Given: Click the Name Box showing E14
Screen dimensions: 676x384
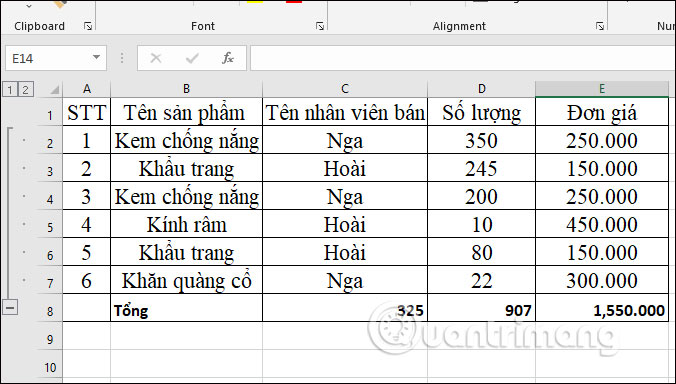Looking at the screenshot, I should coord(48,58).
